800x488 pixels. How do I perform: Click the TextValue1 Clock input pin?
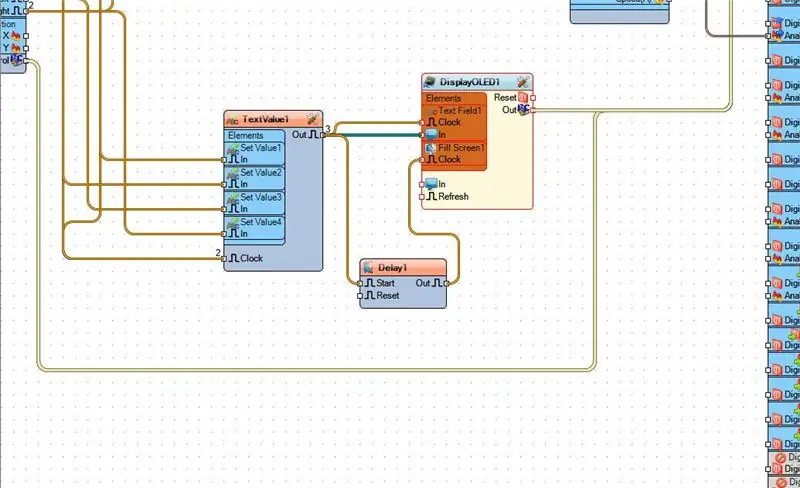coord(223,259)
